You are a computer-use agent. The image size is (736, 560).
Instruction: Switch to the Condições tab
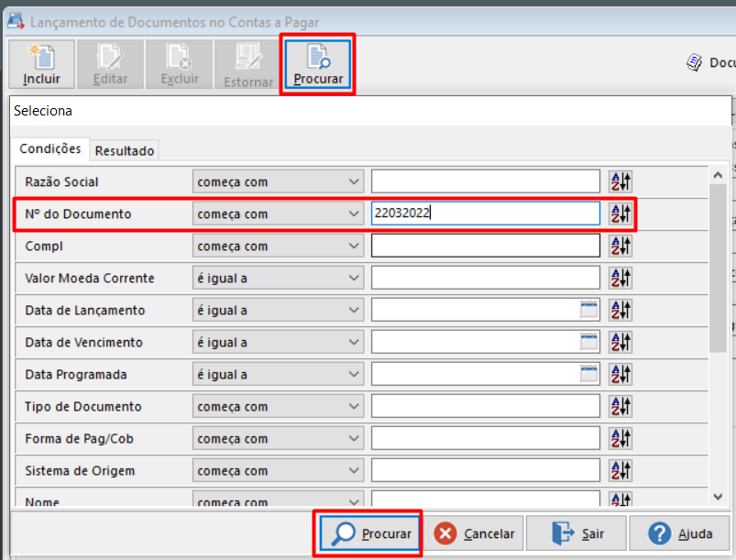pyautogui.click(x=49, y=148)
